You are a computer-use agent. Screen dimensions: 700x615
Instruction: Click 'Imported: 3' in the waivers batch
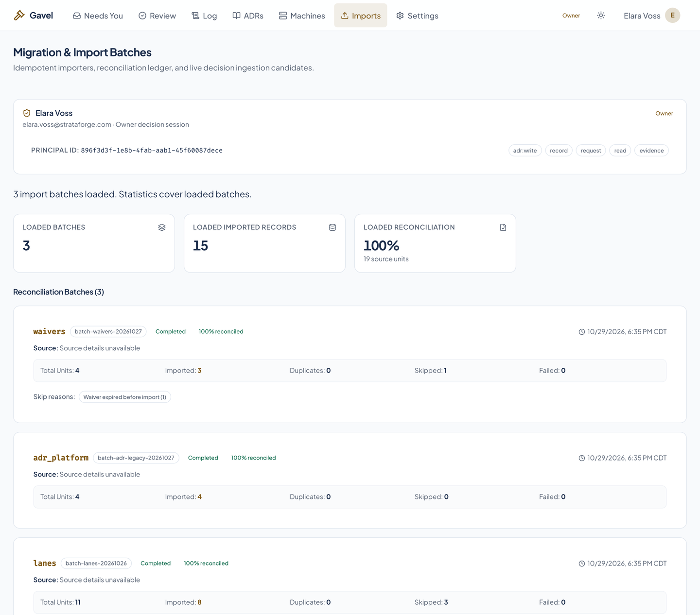pyautogui.click(x=183, y=371)
